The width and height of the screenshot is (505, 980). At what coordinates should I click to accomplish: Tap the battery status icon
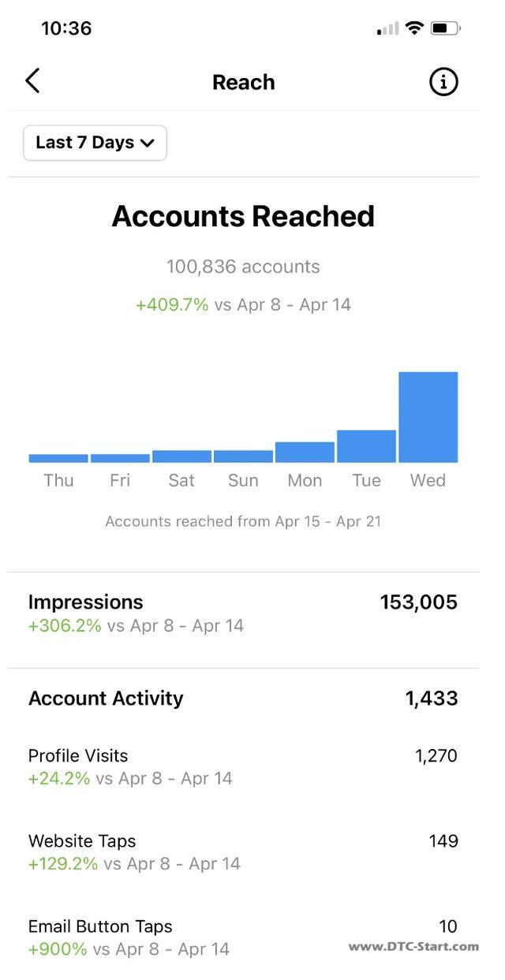(x=445, y=28)
